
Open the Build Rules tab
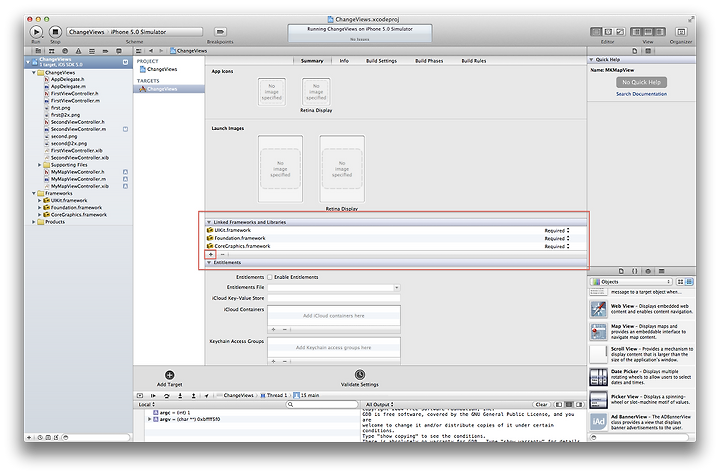pos(473,61)
